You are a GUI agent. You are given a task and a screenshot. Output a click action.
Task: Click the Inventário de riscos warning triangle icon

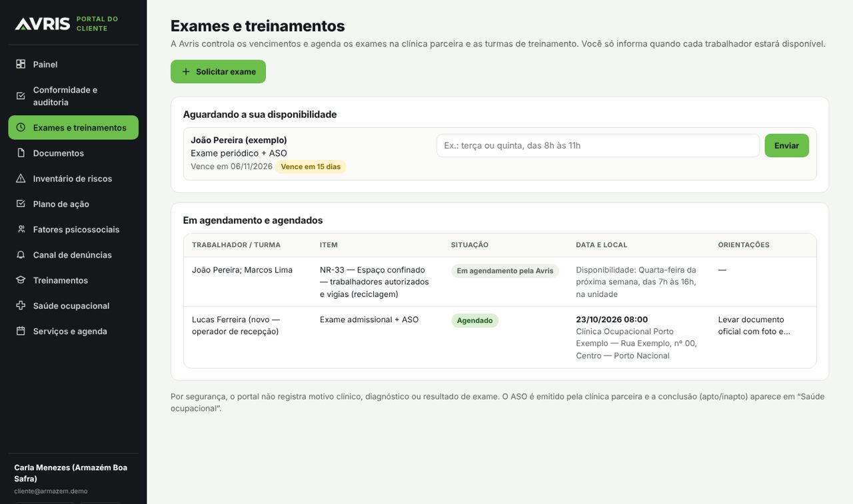click(x=21, y=178)
